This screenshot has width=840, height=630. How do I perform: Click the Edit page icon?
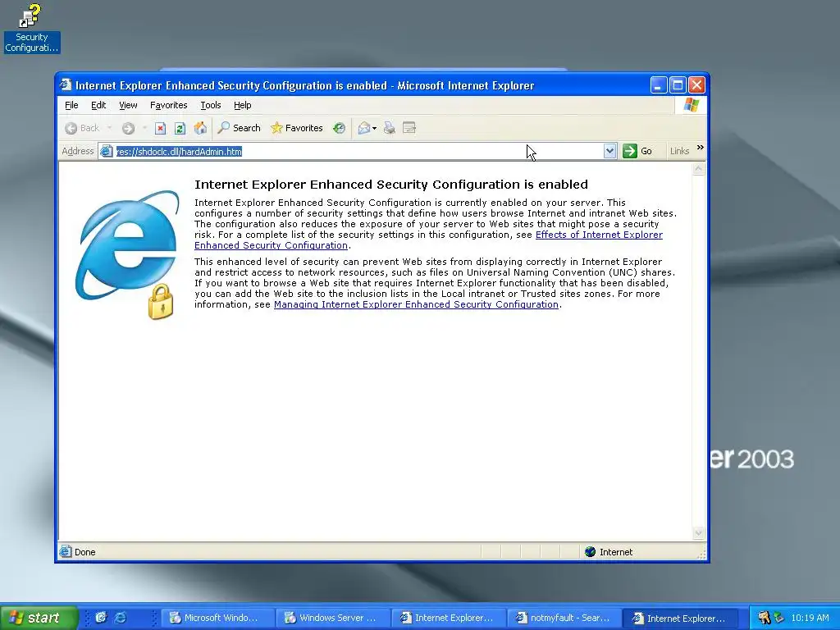pos(409,128)
